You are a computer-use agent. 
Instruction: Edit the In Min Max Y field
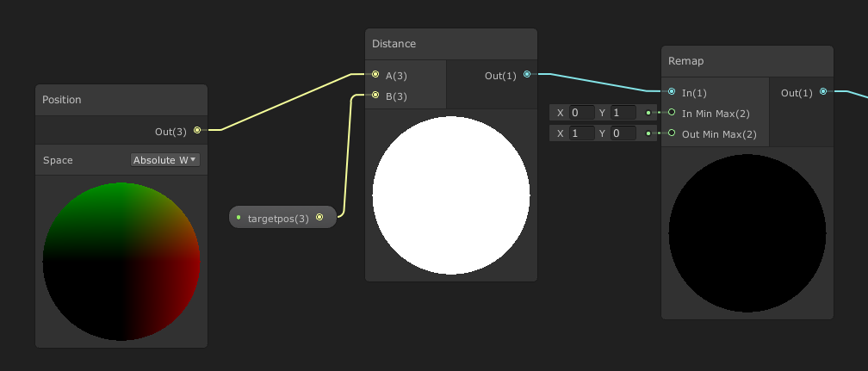click(x=623, y=113)
